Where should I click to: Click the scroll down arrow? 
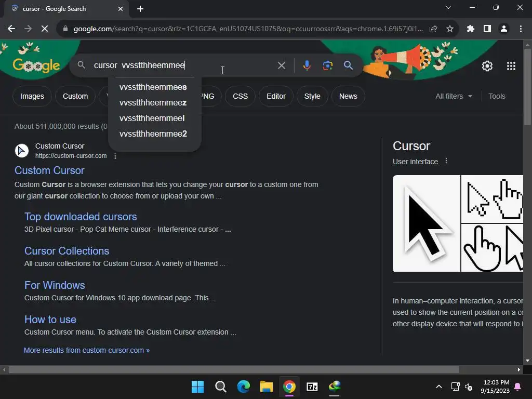point(527,361)
